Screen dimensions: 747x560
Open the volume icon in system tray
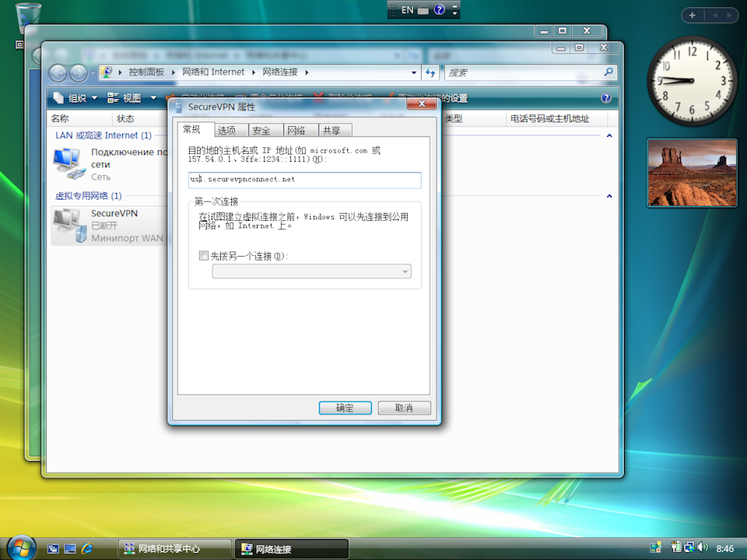point(703,547)
